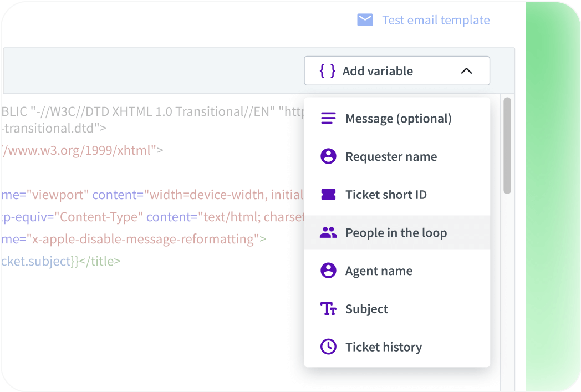Insert the Requester name variable
The width and height of the screenshot is (581, 392).
coord(391,156)
